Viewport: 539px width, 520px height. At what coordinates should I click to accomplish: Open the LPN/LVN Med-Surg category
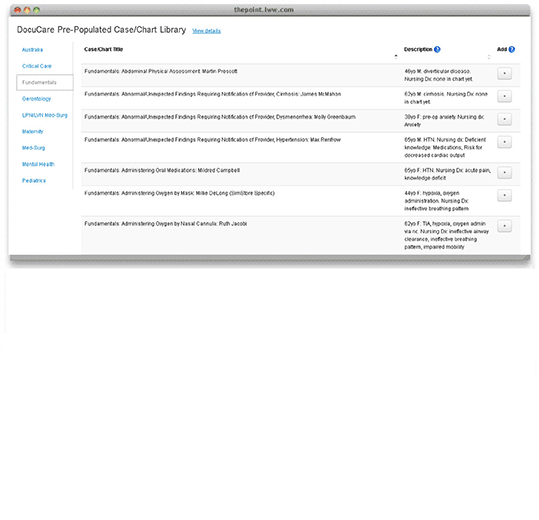pos(45,115)
